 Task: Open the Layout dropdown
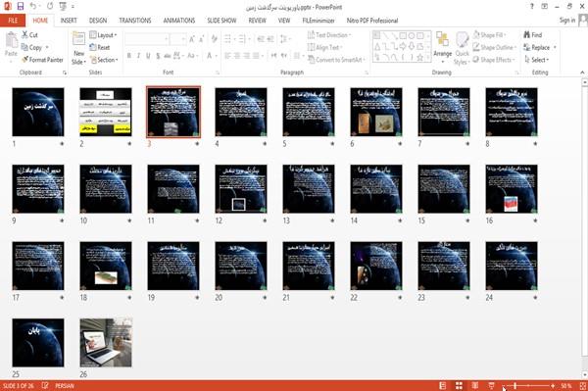(x=103, y=35)
